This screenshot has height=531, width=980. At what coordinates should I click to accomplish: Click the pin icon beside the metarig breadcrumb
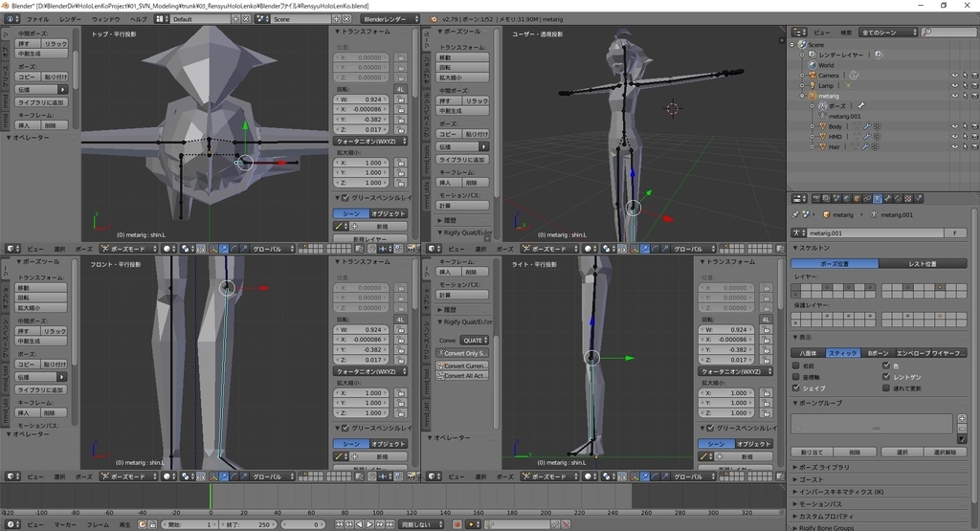tap(795, 214)
